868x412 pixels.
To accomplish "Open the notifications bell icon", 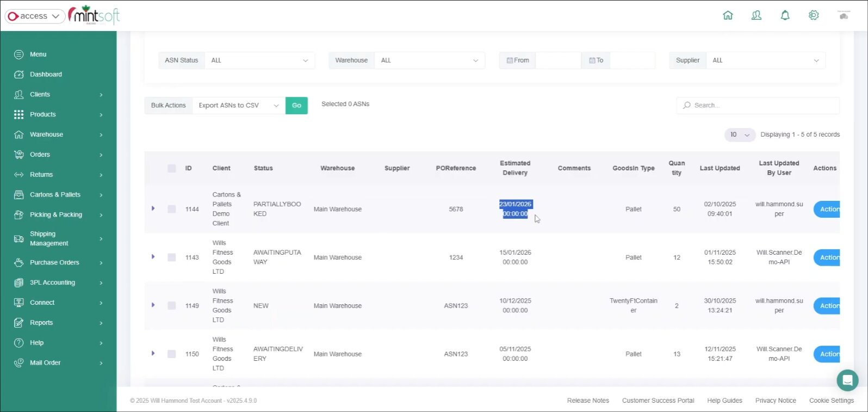I will pyautogui.click(x=785, y=15).
